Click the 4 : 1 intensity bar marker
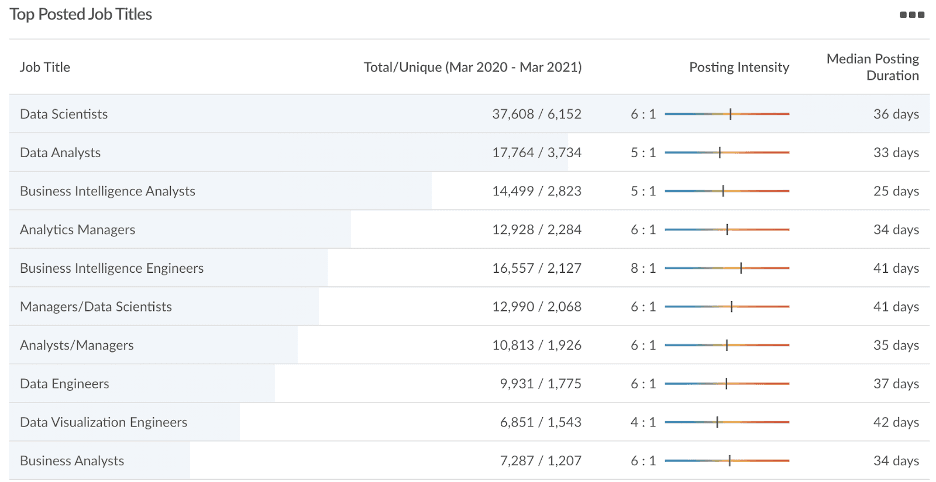936x482 pixels. [x=717, y=422]
